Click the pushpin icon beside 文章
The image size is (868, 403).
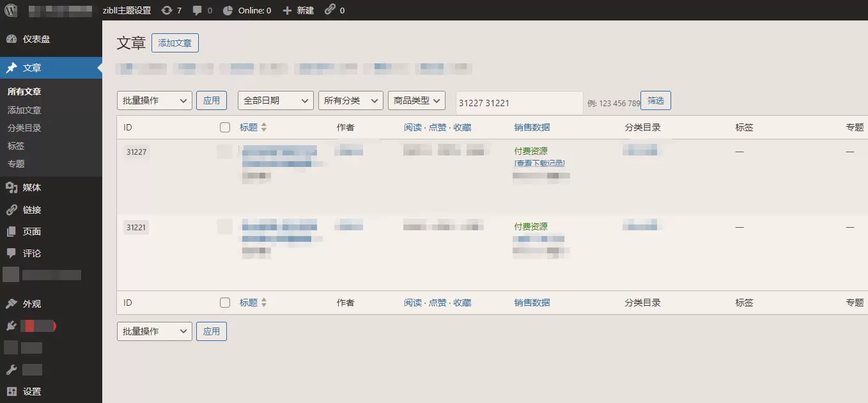12,68
